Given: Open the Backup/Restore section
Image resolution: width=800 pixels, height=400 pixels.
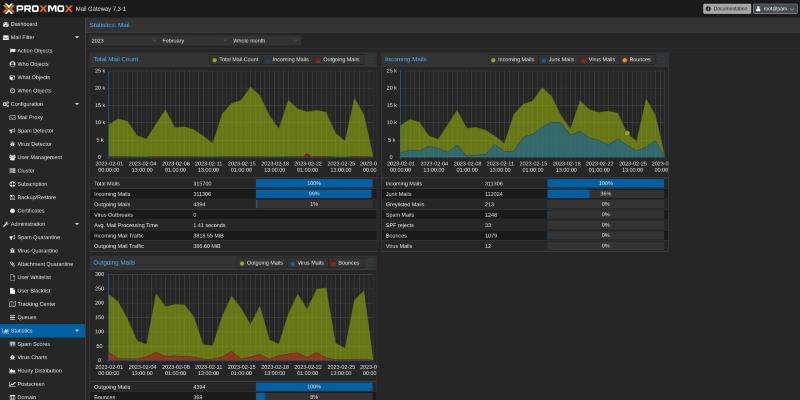Looking at the screenshot, I should pyautogui.click(x=37, y=197).
